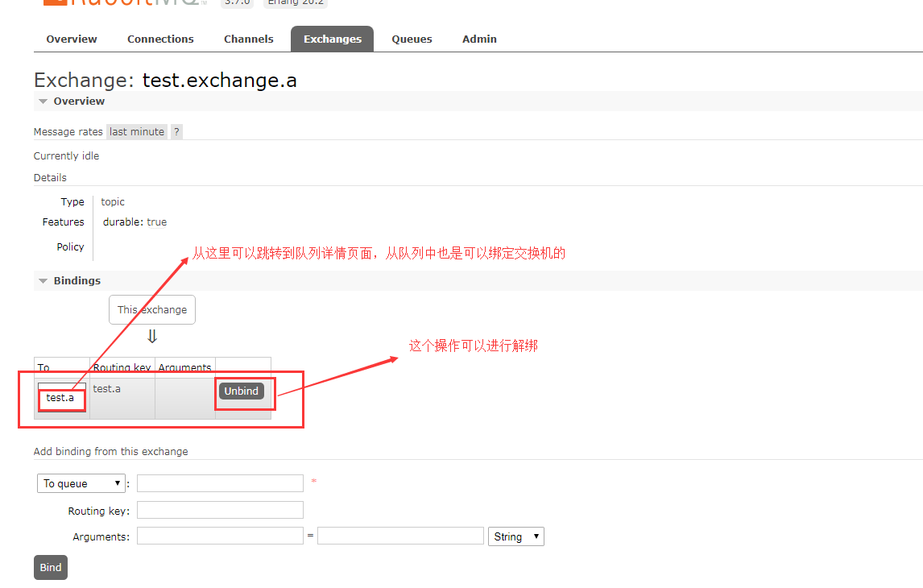Switch to the Connections tab

pos(160,39)
